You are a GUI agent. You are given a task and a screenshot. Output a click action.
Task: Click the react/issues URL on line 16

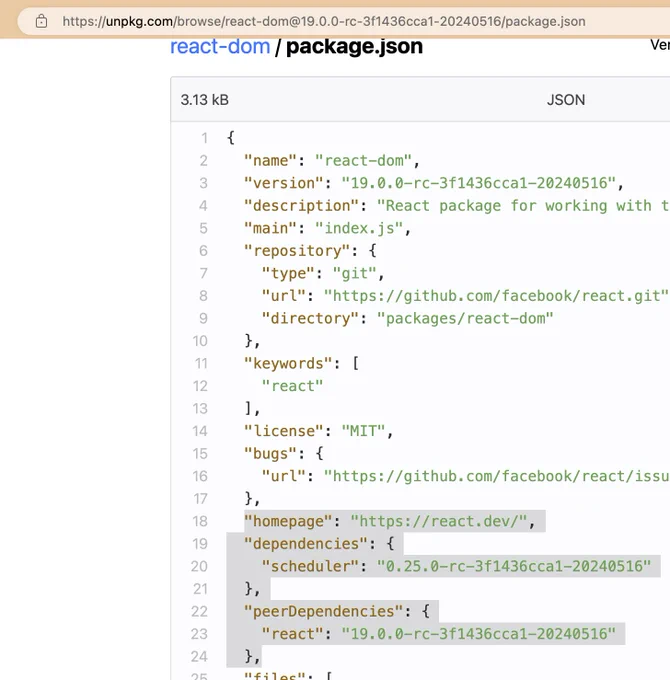click(497, 476)
